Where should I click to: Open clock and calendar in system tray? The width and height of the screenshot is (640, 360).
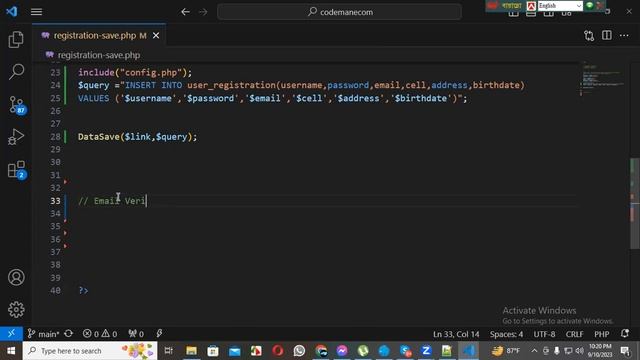[600, 351]
